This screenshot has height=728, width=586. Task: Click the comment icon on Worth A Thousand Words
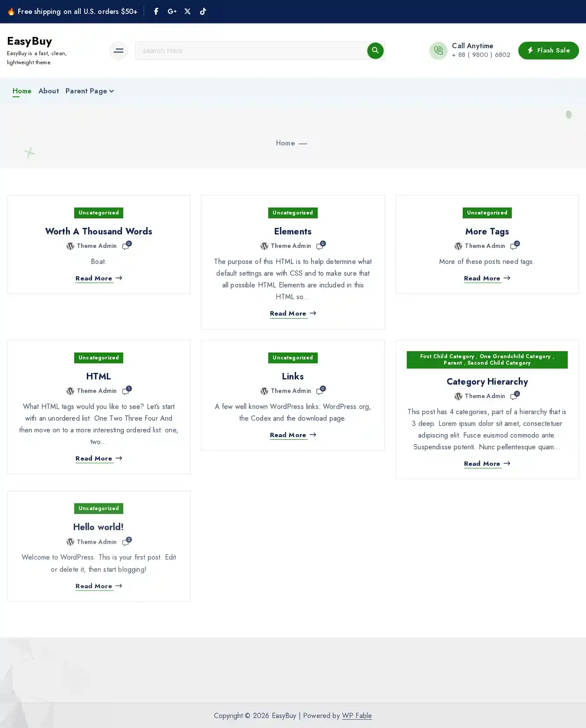coord(126,246)
